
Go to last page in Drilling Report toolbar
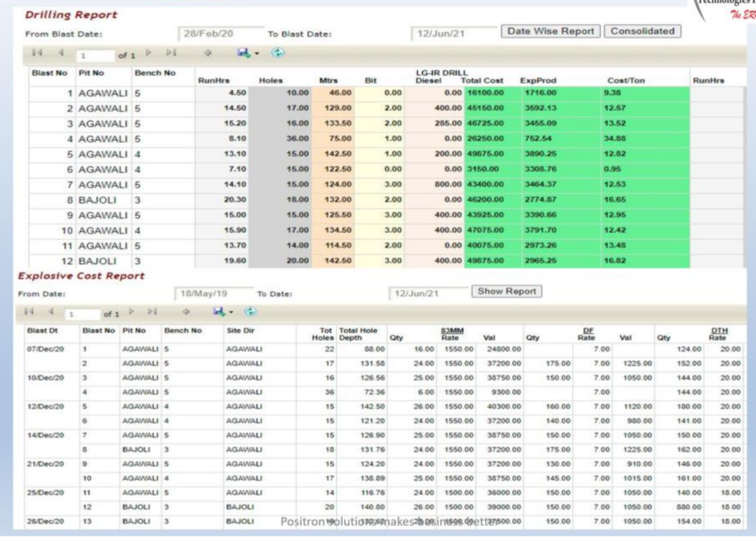click(x=170, y=52)
